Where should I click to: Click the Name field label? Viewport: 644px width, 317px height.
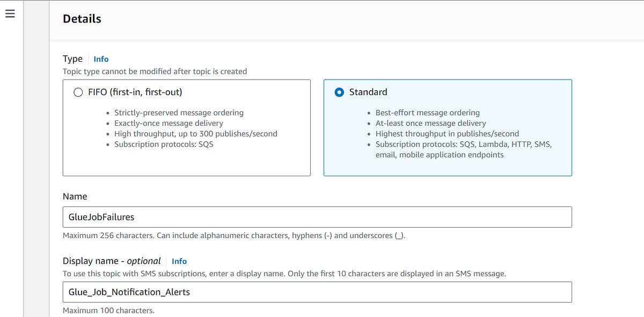coord(75,197)
